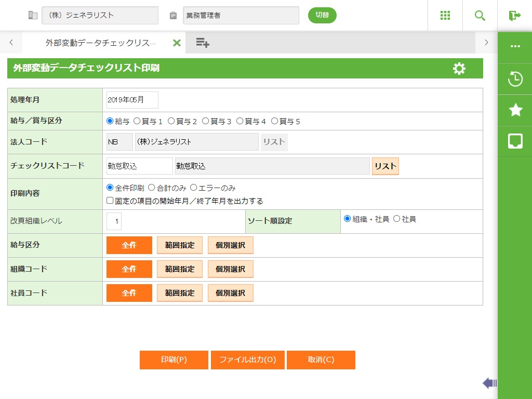Open the inbox tray icon in the sidebar

coord(515,141)
